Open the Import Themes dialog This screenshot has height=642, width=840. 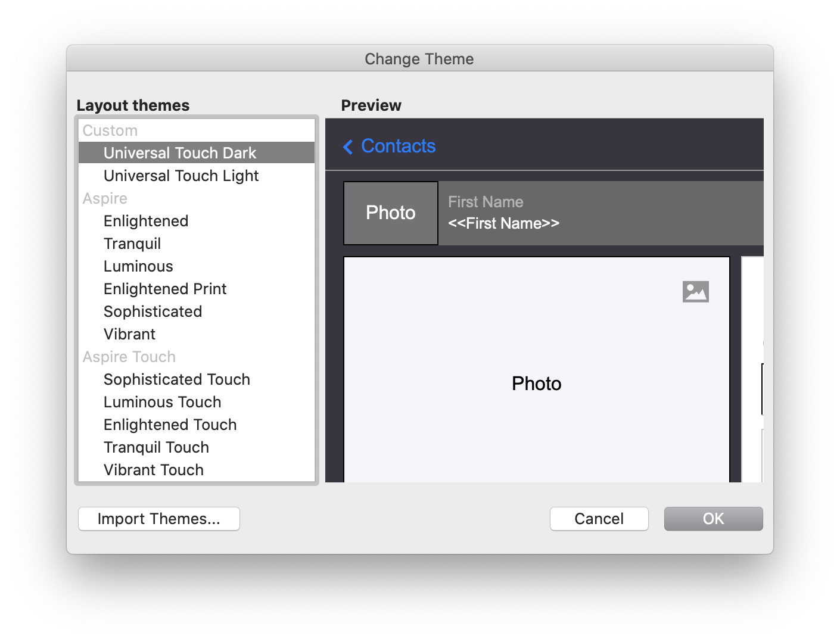(158, 519)
